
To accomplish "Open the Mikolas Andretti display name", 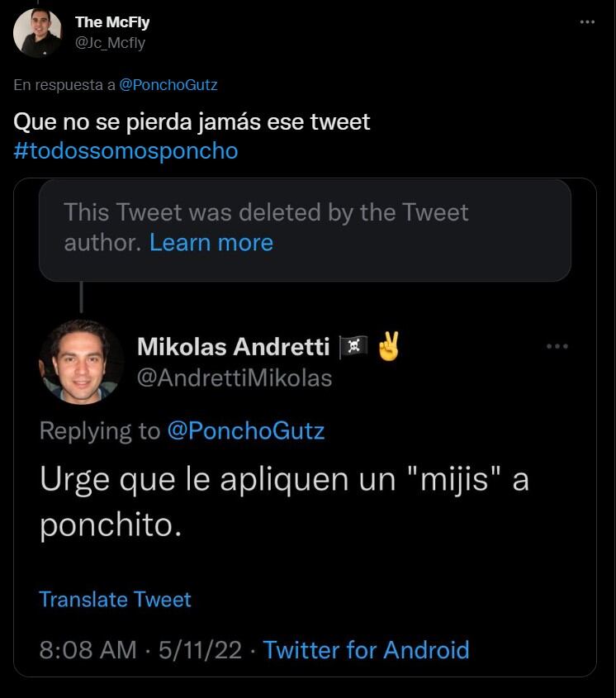I will click(233, 347).
